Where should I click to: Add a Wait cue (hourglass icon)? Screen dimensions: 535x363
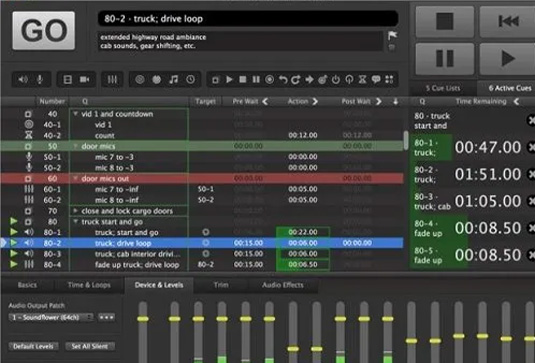tap(362, 80)
